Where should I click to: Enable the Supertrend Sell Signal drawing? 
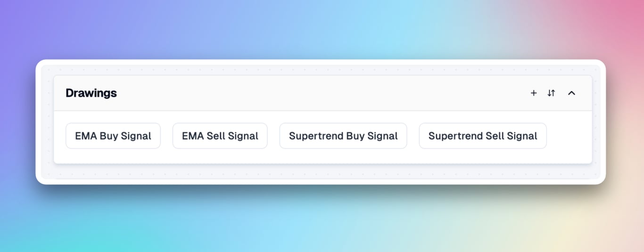click(483, 136)
